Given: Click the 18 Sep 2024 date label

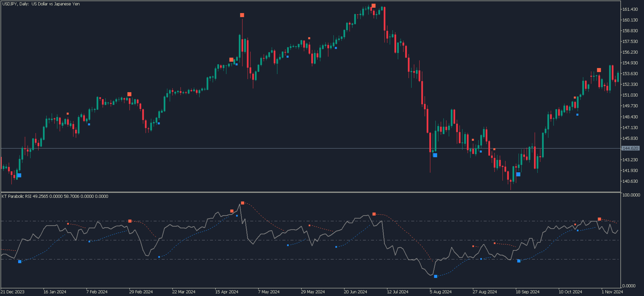Looking at the screenshot, I should 528,292.
